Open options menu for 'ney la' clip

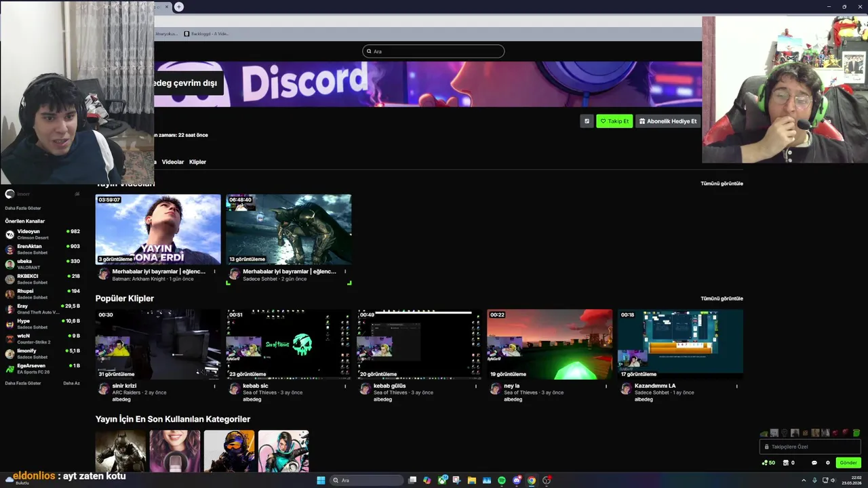tap(606, 386)
